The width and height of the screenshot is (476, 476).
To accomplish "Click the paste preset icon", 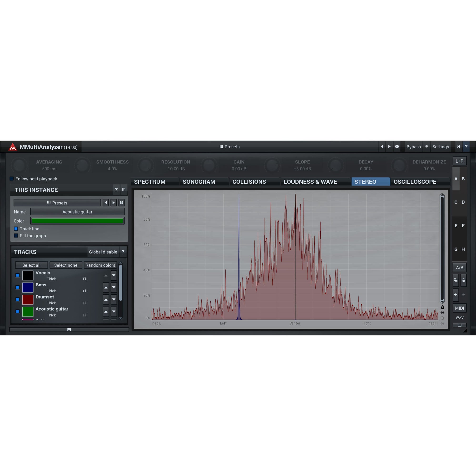I will [463, 280].
